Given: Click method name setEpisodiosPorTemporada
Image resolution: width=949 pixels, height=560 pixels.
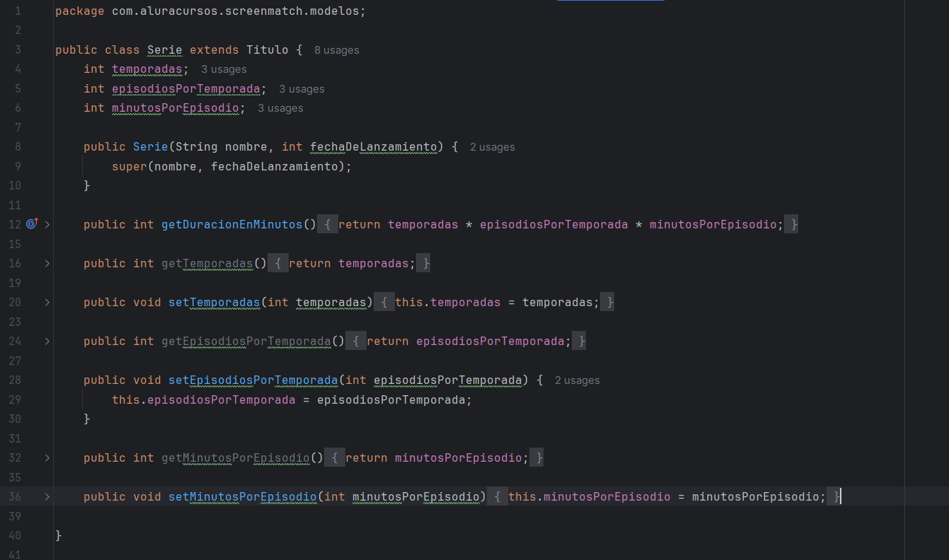Looking at the screenshot, I should click(253, 380).
